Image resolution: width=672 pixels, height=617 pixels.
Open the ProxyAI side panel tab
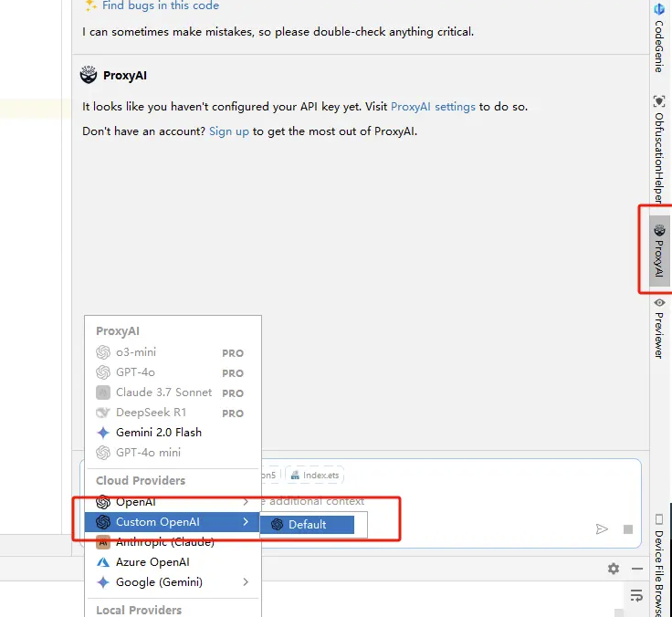click(659, 251)
